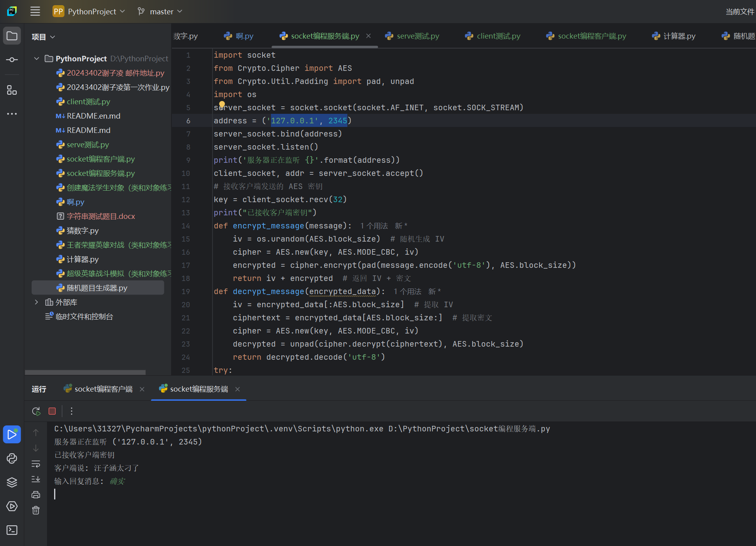The width and height of the screenshot is (756, 546).
Task: Click line number 6 in gutter
Action: coord(188,121)
